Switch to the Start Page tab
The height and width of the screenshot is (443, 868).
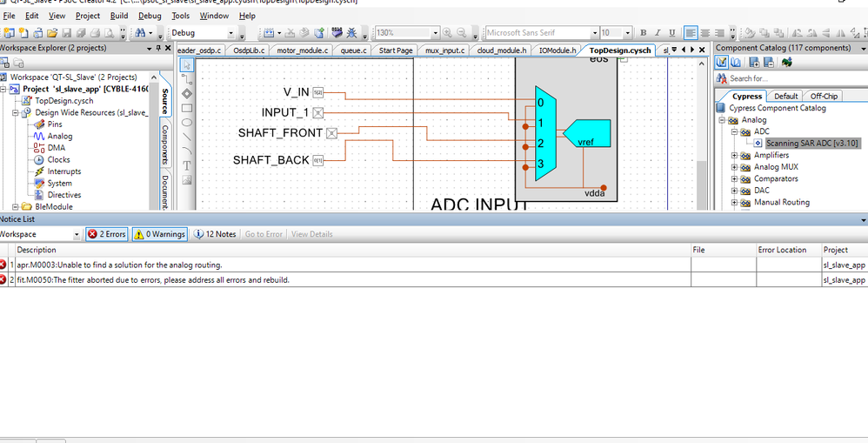coord(395,50)
